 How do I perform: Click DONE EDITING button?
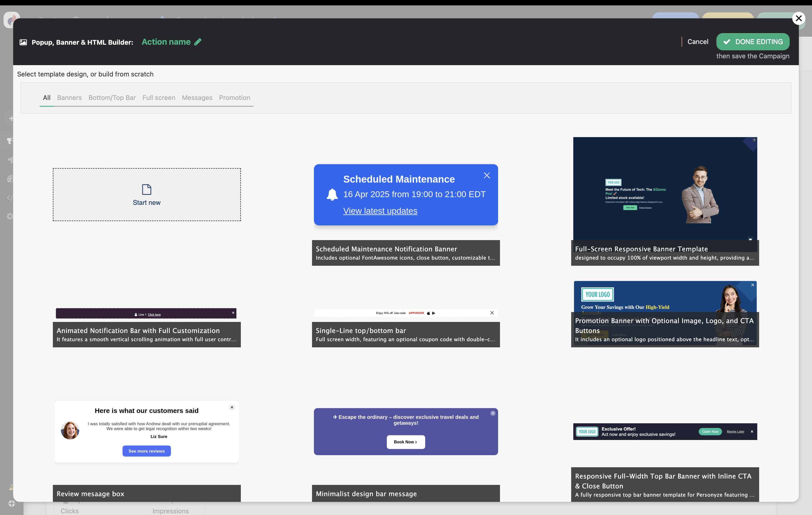click(x=753, y=42)
